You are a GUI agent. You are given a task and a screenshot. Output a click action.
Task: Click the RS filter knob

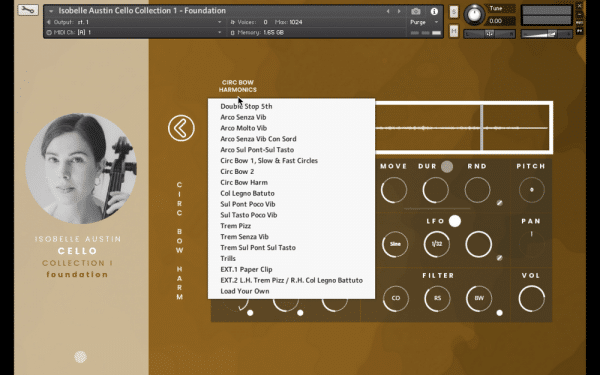pyautogui.click(x=437, y=298)
